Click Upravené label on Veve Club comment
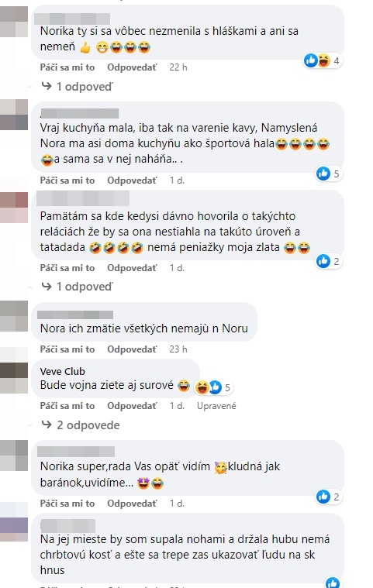Screen dimensions: 373x588 point(216,406)
